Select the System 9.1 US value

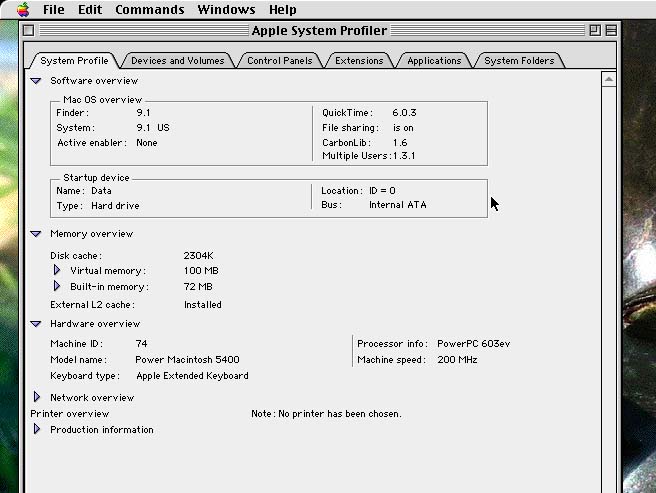tap(153, 128)
